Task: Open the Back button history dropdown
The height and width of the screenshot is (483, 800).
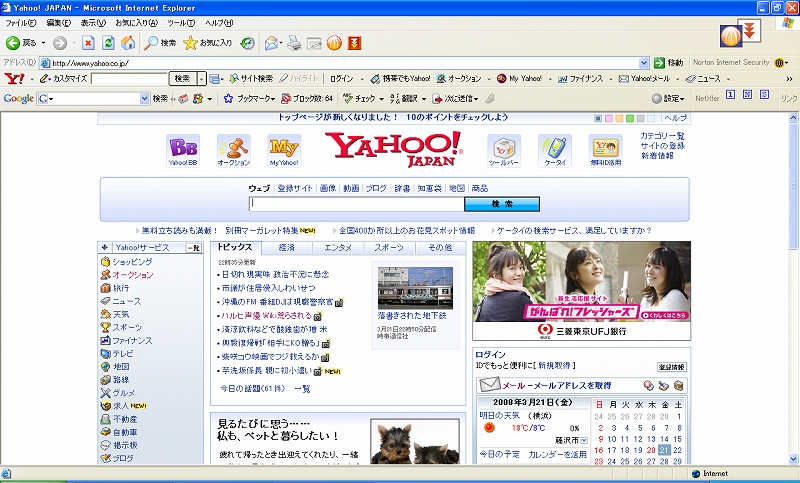Action: 43,43
